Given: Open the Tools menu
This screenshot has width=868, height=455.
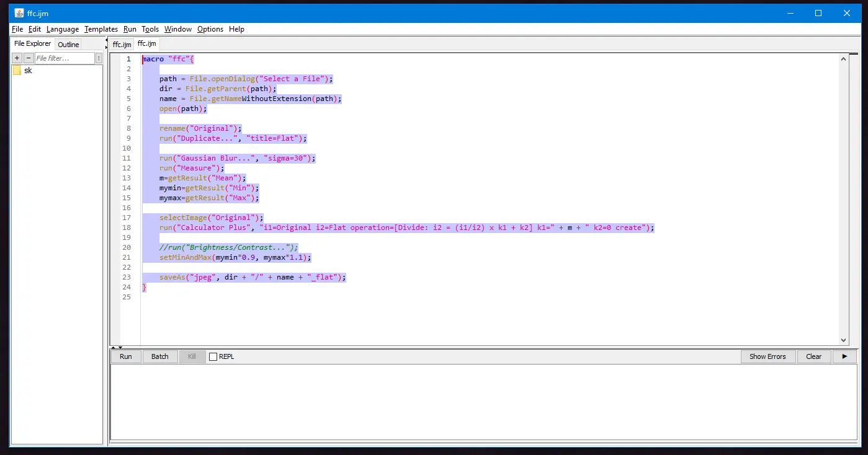Looking at the screenshot, I should pos(150,29).
